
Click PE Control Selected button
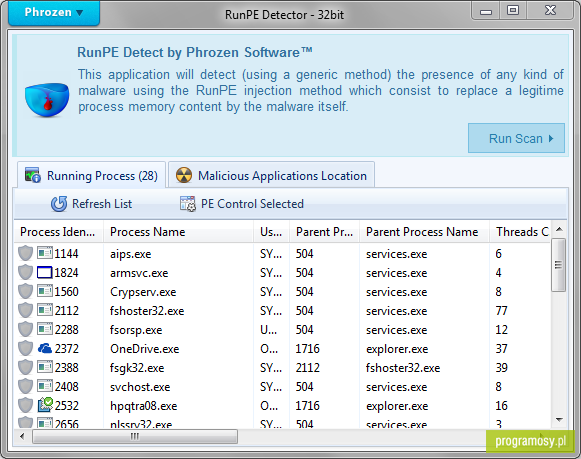pos(242,204)
